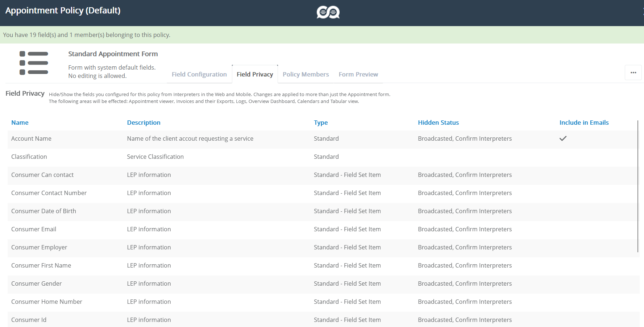This screenshot has width=644, height=327.
Task: Select the Account Name row name
Action: 31,138
